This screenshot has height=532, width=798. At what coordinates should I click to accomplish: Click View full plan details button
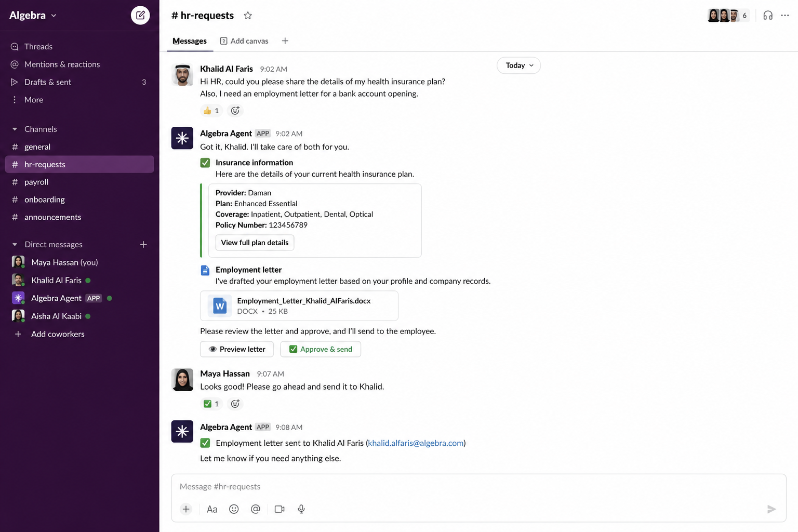tap(255, 243)
